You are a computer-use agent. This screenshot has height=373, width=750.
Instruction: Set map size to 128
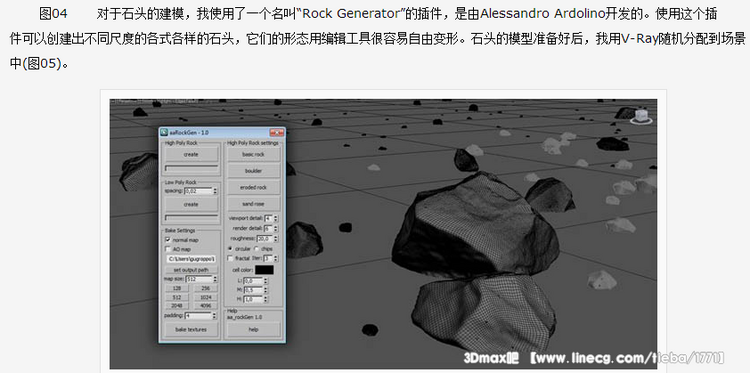point(177,288)
